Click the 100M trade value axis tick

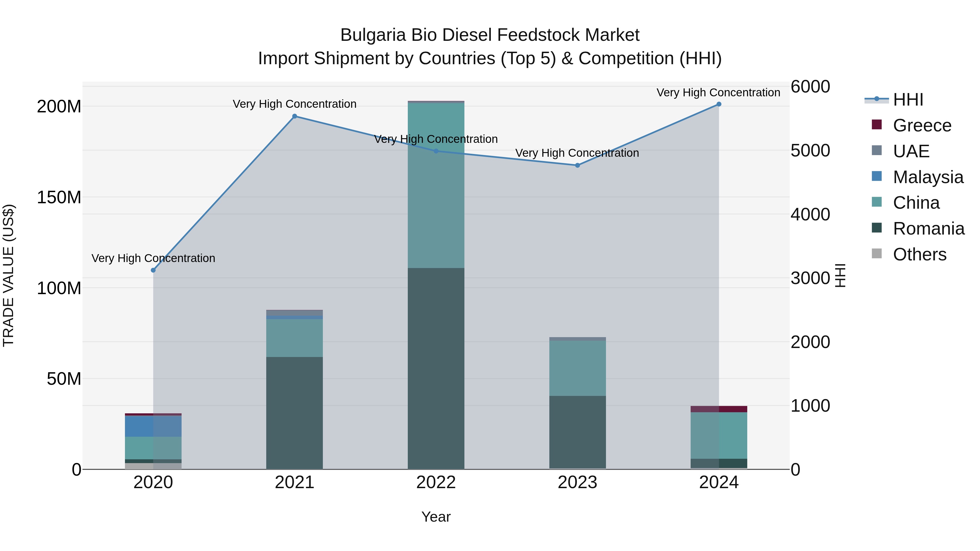[59, 288]
